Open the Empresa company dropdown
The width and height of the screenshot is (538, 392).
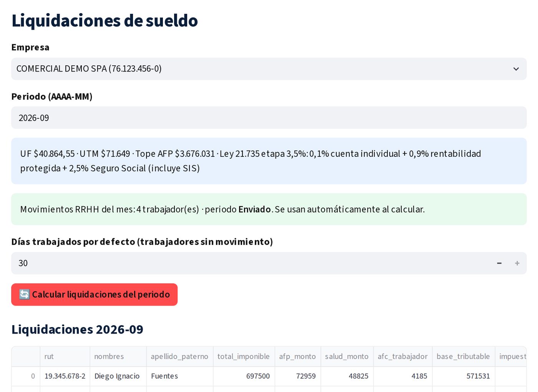pyautogui.click(x=269, y=69)
